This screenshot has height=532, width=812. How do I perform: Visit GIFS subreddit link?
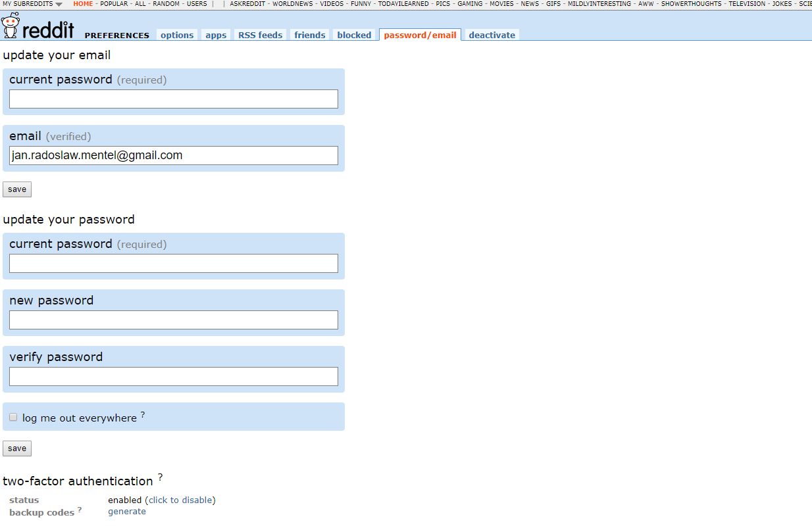tap(553, 4)
